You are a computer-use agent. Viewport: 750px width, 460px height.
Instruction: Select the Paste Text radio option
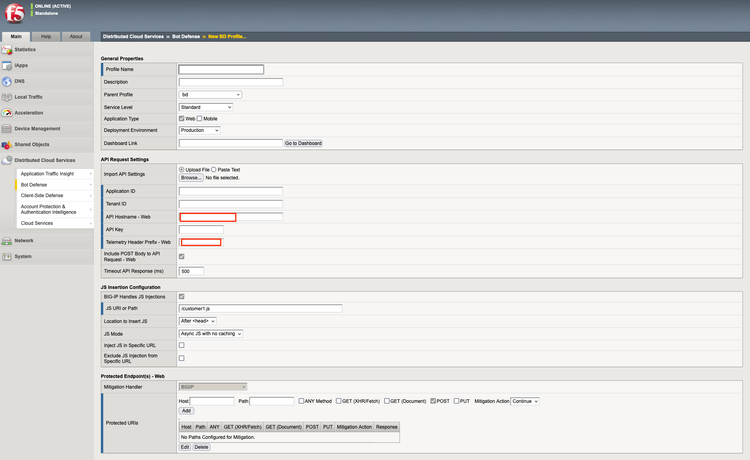click(214, 170)
